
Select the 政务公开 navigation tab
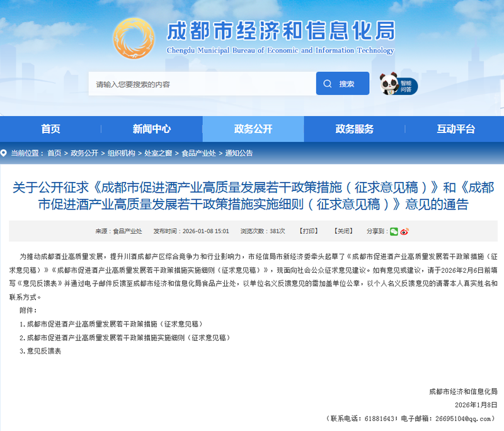click(253, 129)
